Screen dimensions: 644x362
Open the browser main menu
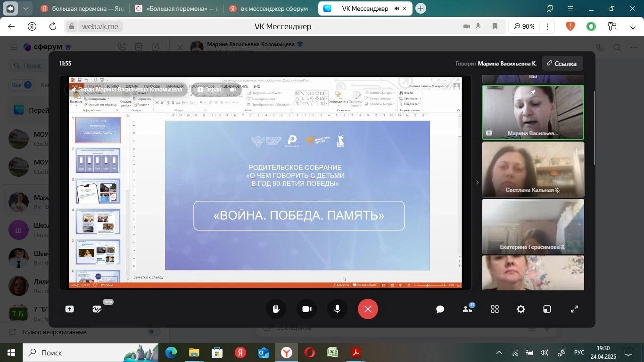tap(570, 8)
